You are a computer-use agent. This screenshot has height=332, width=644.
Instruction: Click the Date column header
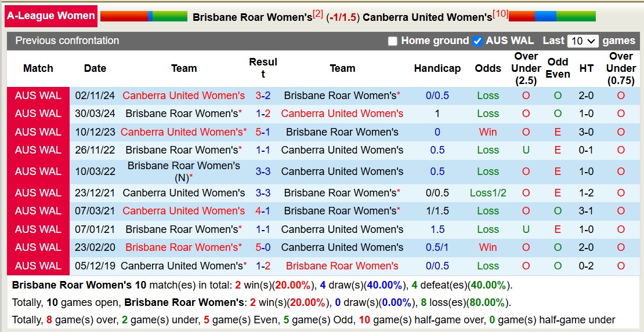click(x=95, y=68)
